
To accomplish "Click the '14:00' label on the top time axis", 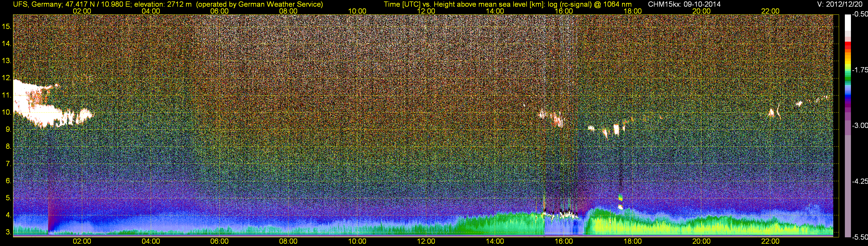I will point(495,11).
